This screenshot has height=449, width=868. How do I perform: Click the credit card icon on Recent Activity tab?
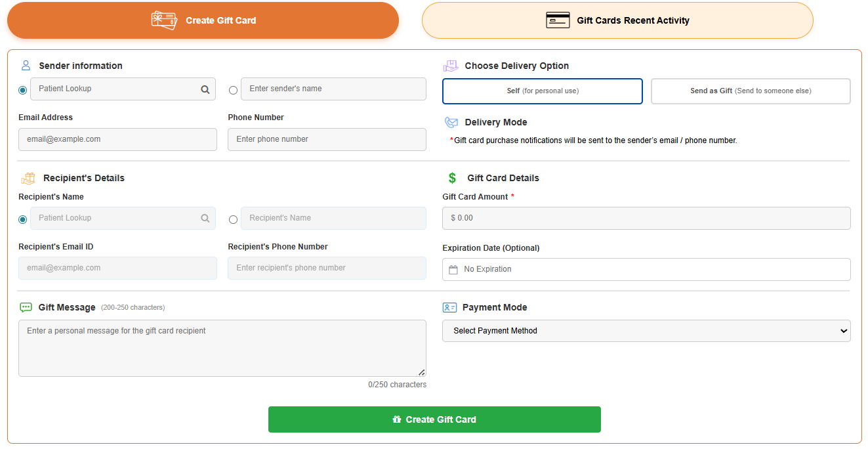[x=558, y=20]
